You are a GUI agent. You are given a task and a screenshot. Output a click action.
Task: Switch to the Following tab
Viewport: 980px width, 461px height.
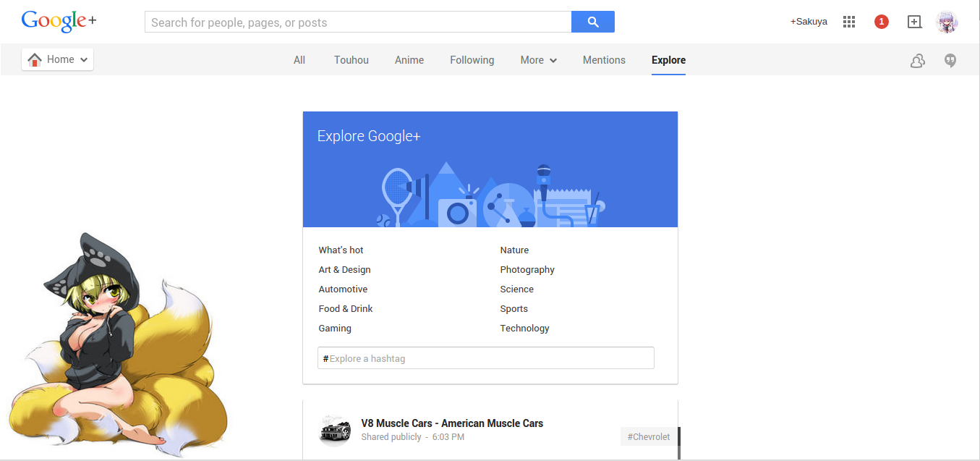[472, 60]
